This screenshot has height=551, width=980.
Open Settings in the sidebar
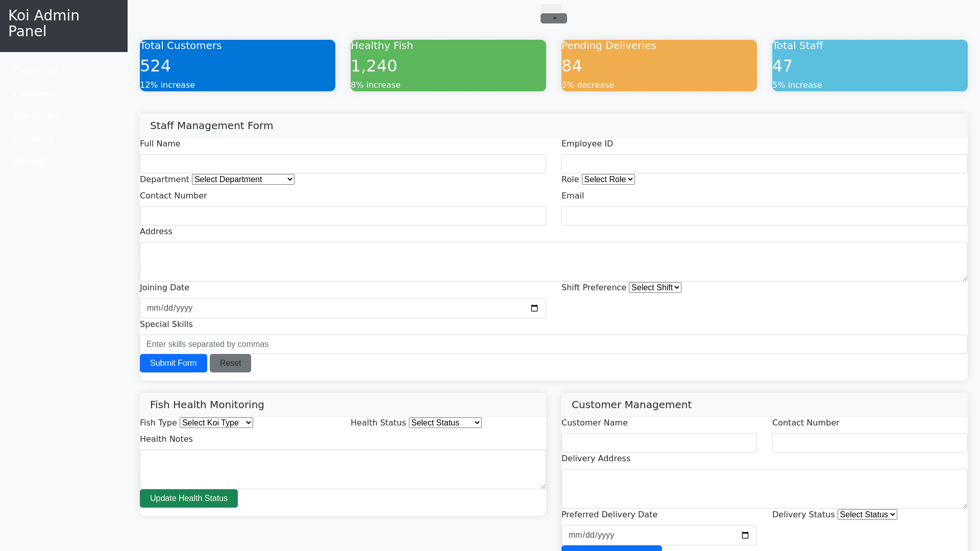pos(30,161)
